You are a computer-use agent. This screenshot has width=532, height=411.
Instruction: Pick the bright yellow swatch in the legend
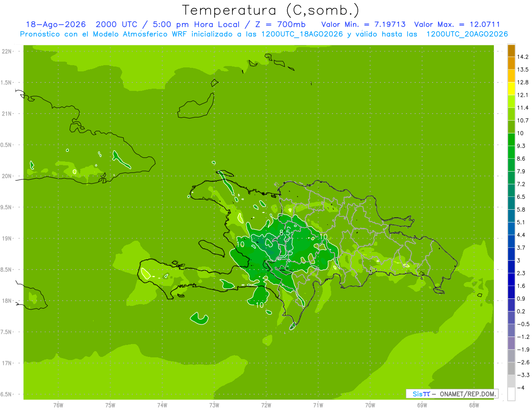[511, 88]
